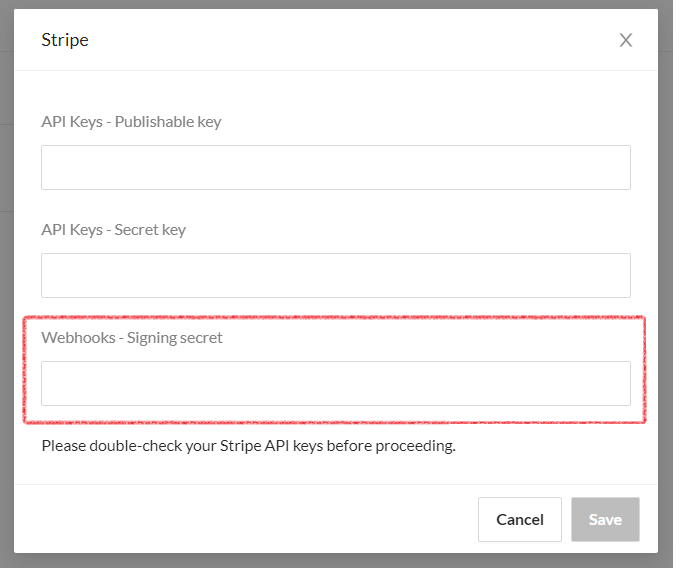The height and width of the screenshot is (568, 684).
Task: Click the word "Webhooks" in the highlighted section
Action: click(79, 338)
